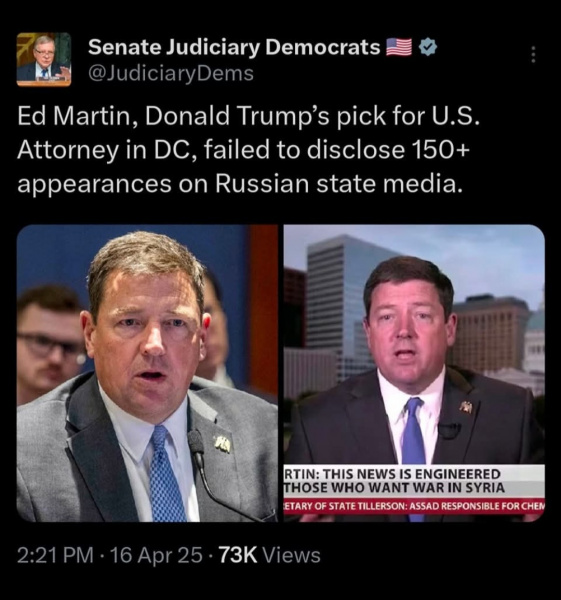Open the left hearing photo of the tweet

(147, 373)
